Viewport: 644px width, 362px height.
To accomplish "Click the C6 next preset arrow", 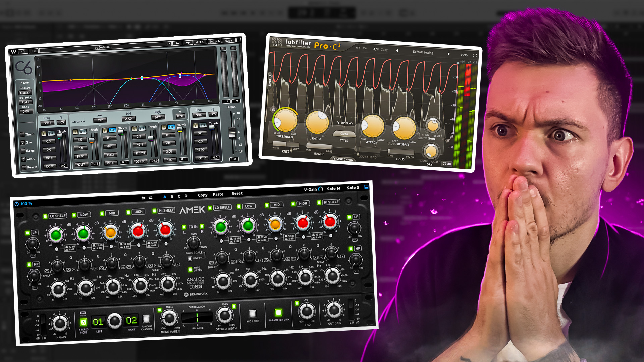I will [x=188, y=43].
